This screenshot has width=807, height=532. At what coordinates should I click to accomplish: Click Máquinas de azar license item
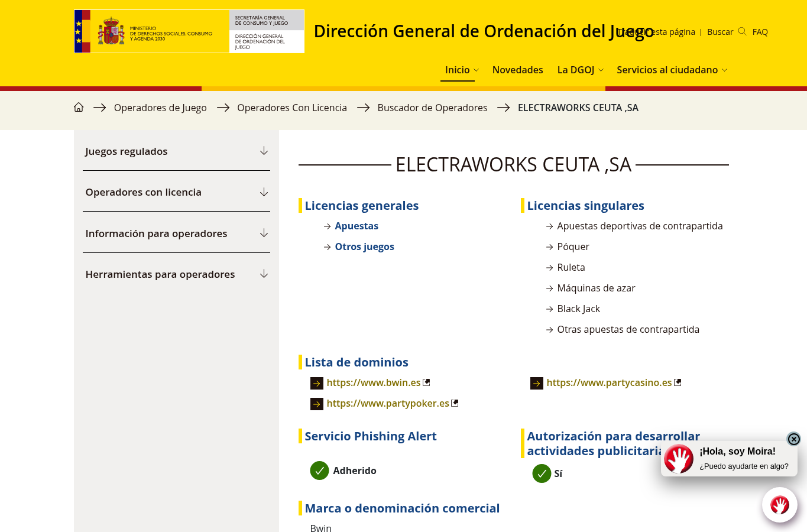[596, 288]
